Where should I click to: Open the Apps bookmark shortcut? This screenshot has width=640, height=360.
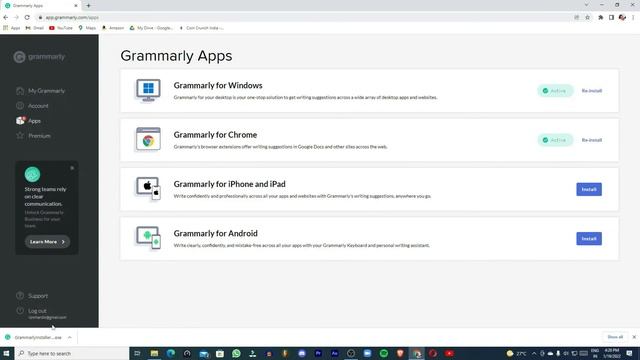coord(12,28)
